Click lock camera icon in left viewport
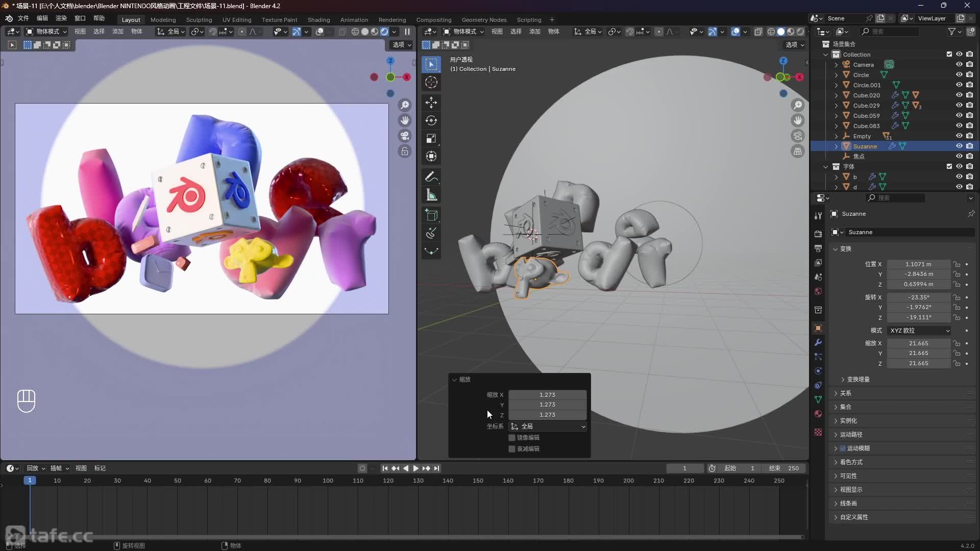This screenshot has height=551, width=980. point(405,152)
